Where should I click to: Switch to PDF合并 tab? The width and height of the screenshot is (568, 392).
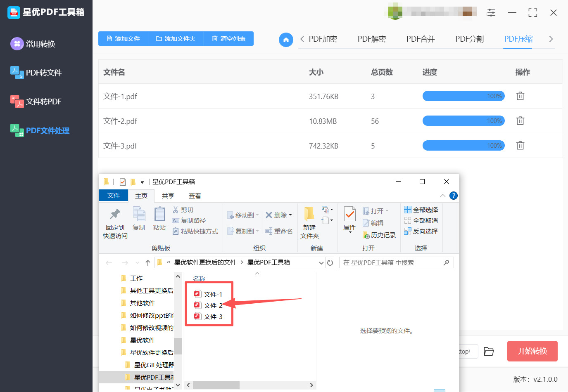tap(421, 39)
